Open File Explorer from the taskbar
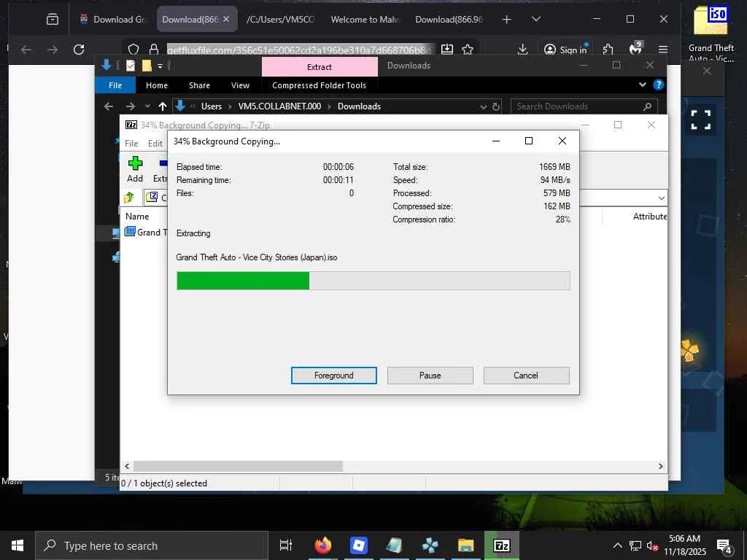 click(x=465, y=545)
